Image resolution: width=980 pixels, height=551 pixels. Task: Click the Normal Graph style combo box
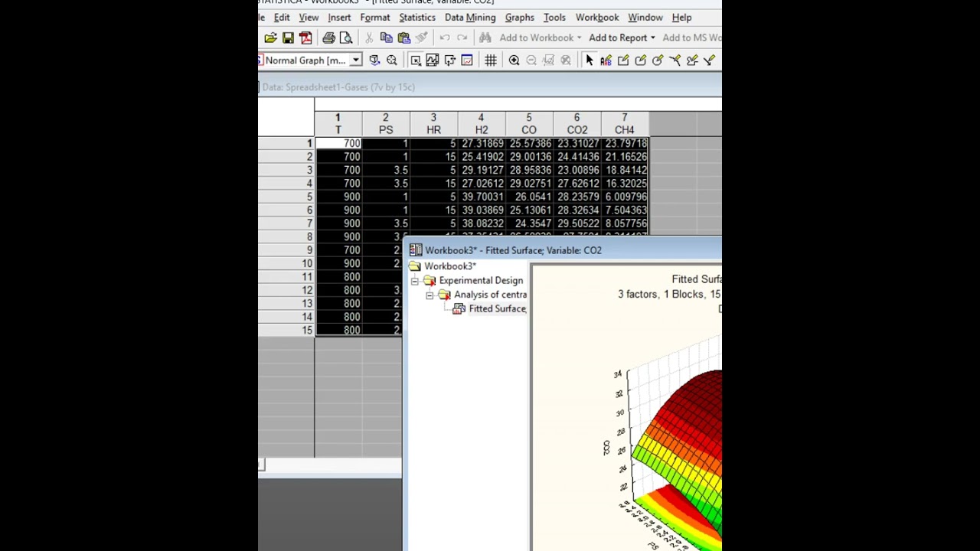point(310,60)
